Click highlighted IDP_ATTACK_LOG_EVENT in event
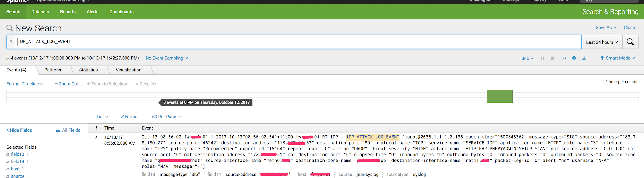644x178 pixels. point(373,137)
